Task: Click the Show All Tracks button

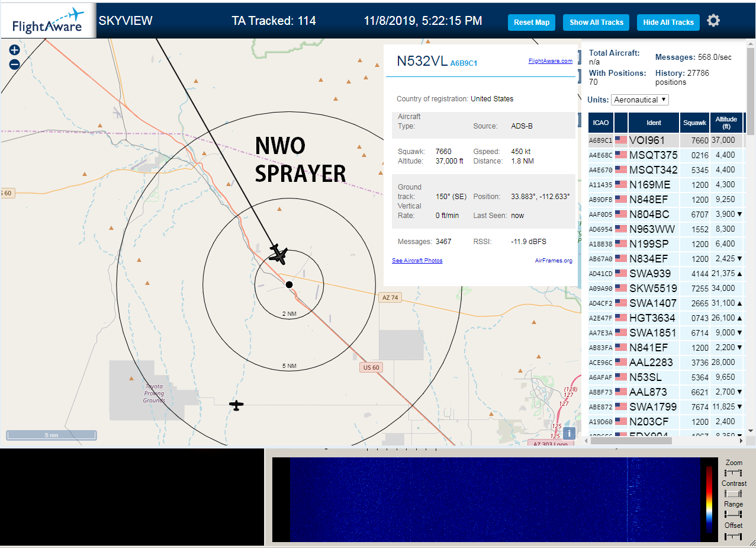Action: [x=596, y=23]
